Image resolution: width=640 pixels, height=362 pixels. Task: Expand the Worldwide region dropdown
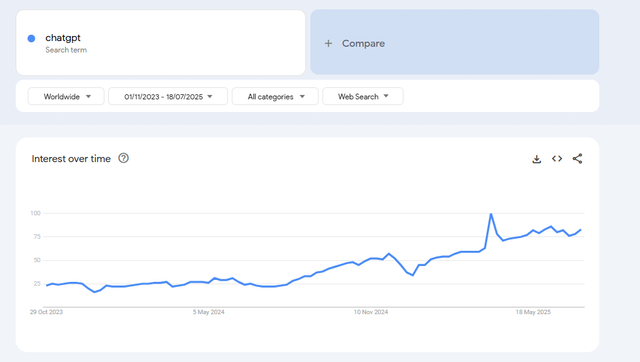pyautogui.click(x=66, y=96)
